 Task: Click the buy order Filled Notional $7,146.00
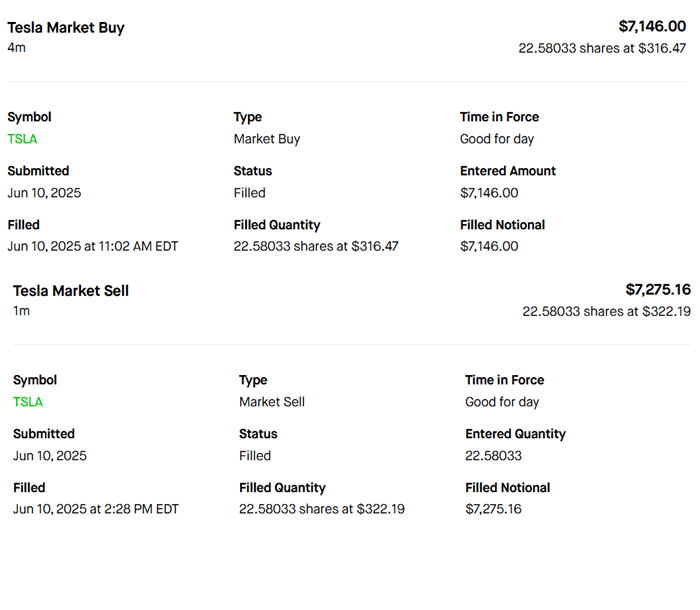[489, 246]
